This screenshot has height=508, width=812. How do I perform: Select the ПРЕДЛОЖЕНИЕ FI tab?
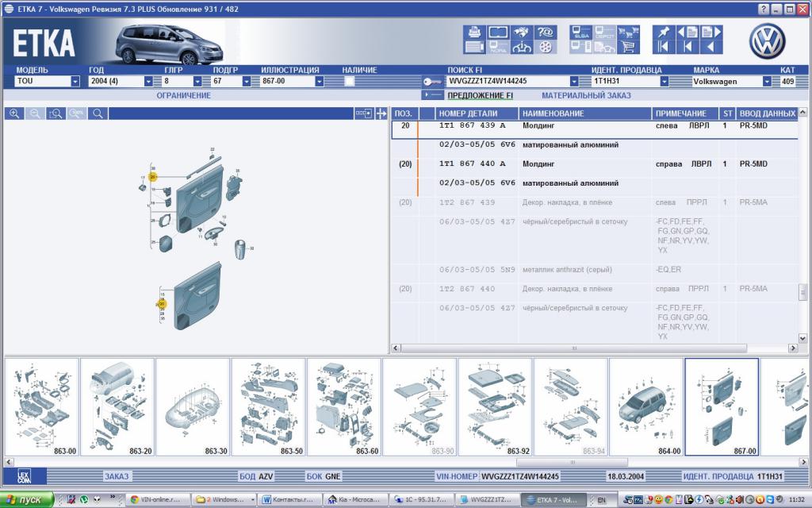[x=480, y=95]
